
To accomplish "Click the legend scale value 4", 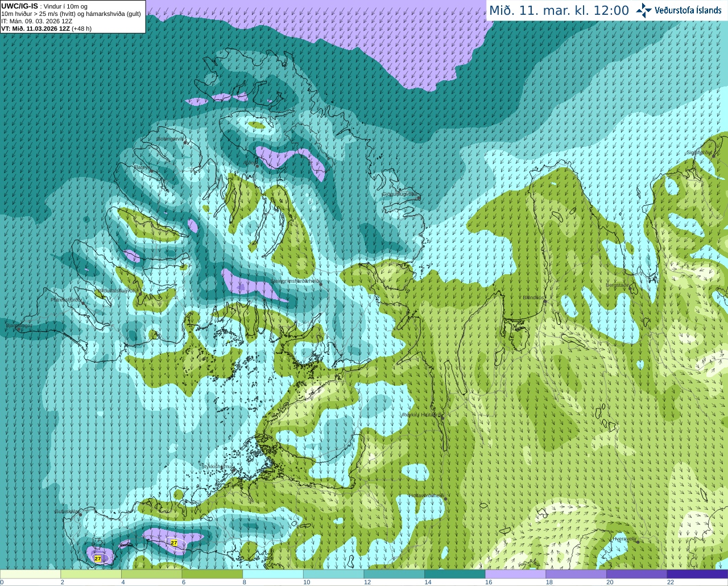I will point(123,582).
